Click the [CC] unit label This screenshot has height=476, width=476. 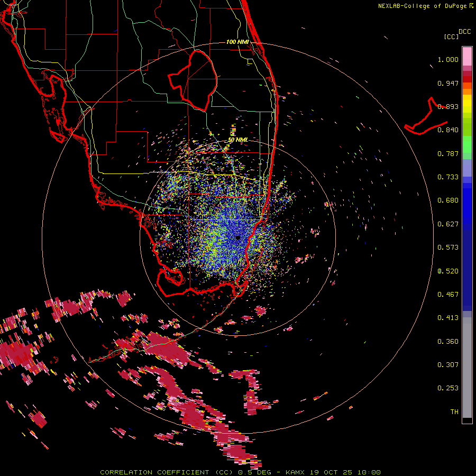[x=451, y=36]
